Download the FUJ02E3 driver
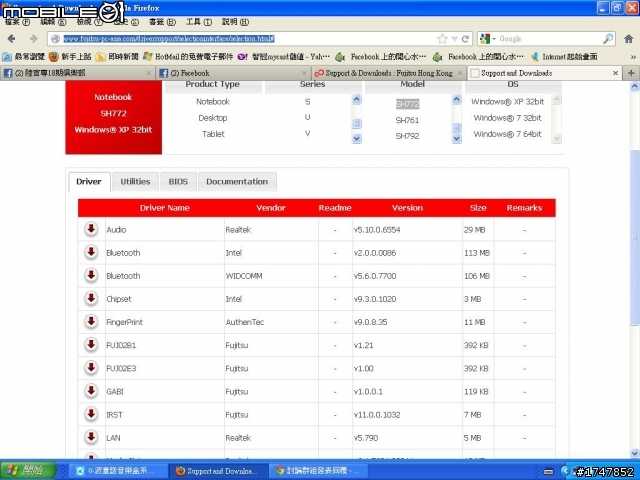 pos(91,368)
